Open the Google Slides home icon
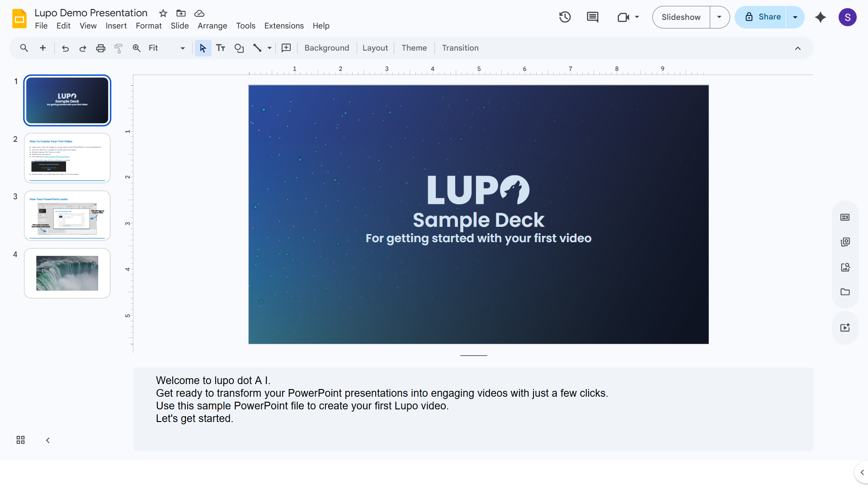 click(19, 19)
